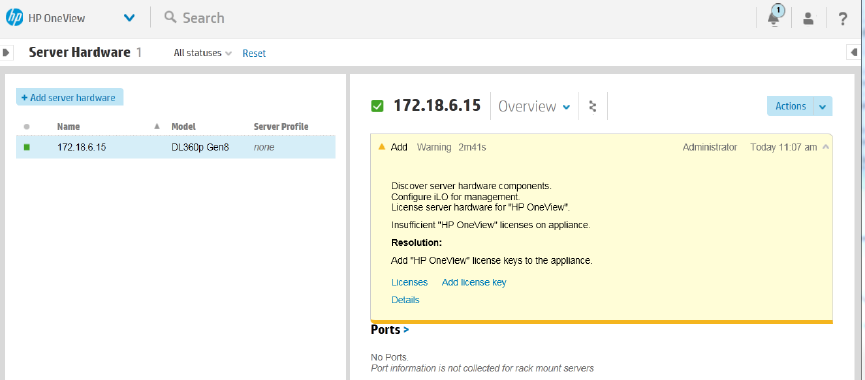The height and width of the screenshot is (380, 865).
Task: Open the user session icon
Action: [808, 18]
